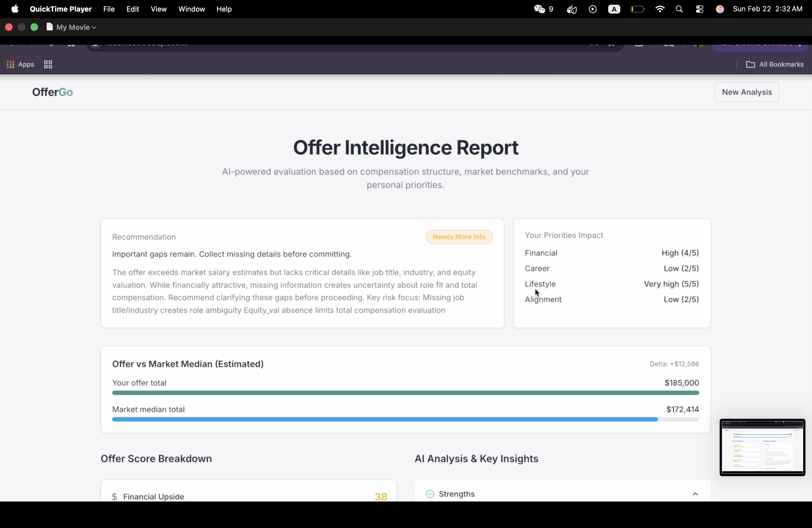Open Control Center icon in menu bar
This screenshot has height=528, width=812.
[x=699, y=9]
